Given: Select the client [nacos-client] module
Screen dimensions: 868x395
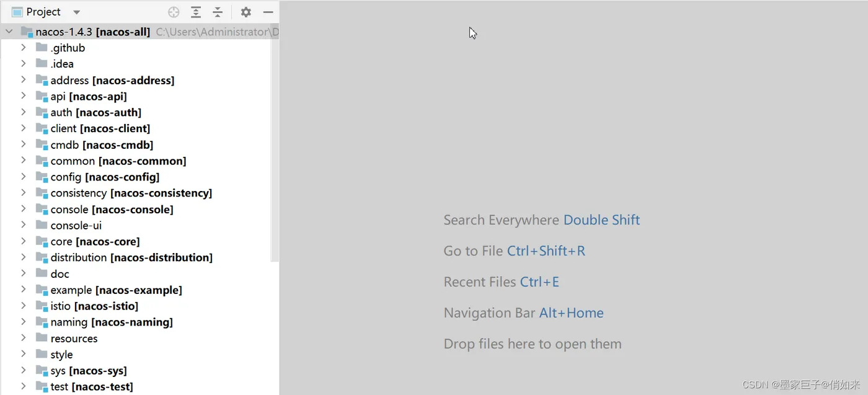Looking at the screenshot, I should tap(100, 128).
